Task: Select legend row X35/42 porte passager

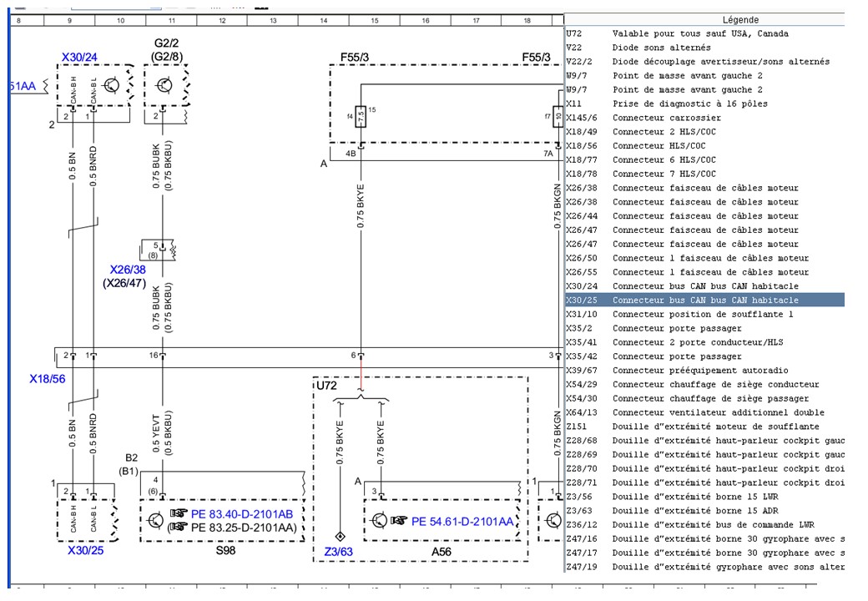Action: coord(704,356)
